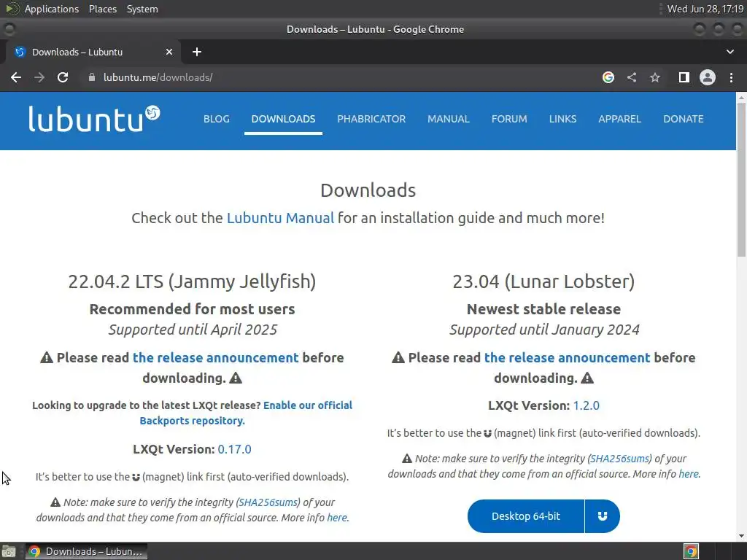Click the 23.04 (Lunar Lobster) heading
This screenshot has height=560, width=747.
543,281
